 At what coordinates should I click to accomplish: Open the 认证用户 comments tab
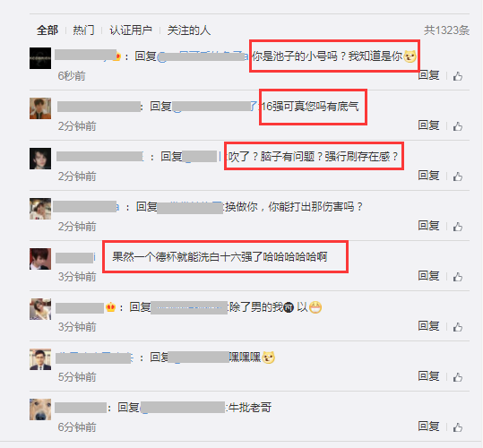(131, 30)
